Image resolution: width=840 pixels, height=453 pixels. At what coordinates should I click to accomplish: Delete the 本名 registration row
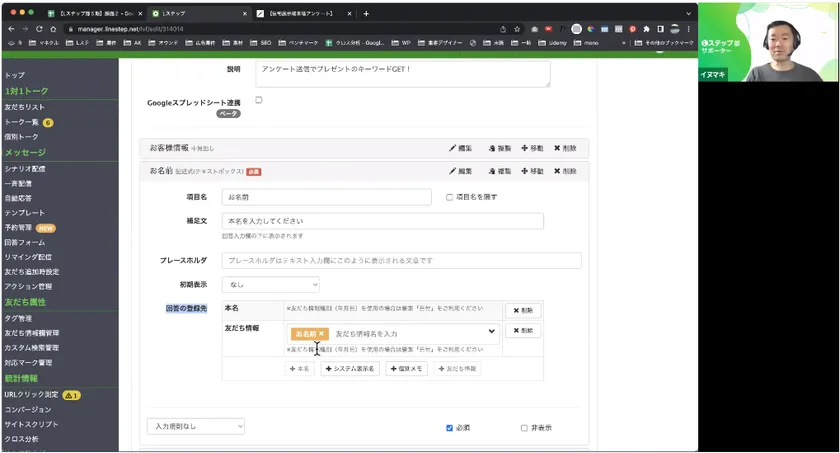tap(522, 310)
